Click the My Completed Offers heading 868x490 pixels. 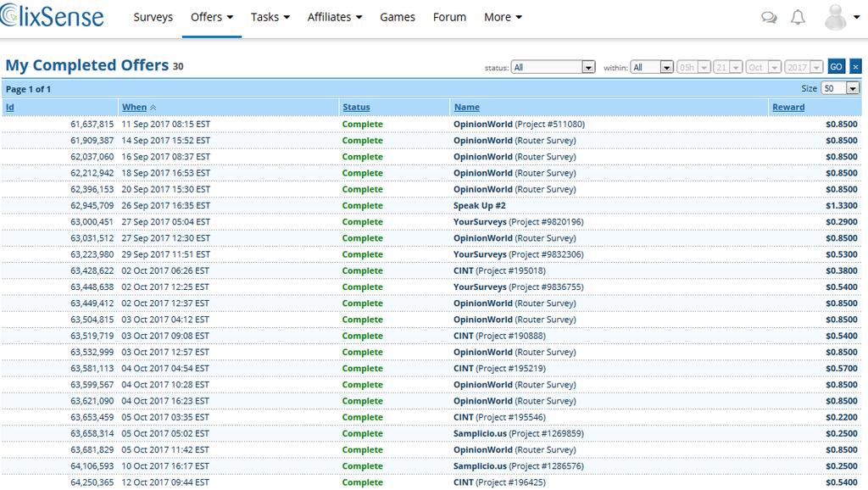pos(87,65)
